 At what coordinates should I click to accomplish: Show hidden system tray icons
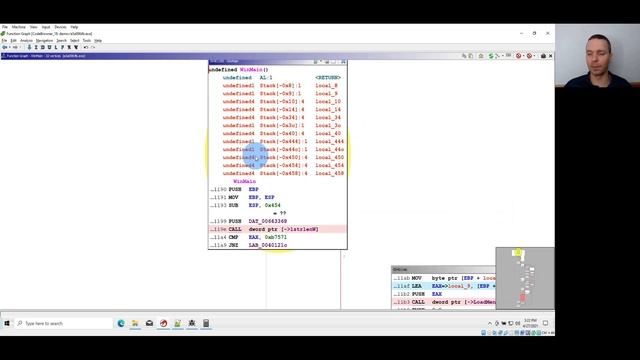pos(490,323)
